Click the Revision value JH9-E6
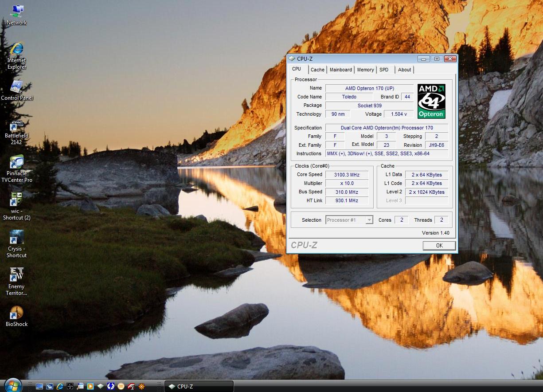The image size is (543, 392). 436,145
